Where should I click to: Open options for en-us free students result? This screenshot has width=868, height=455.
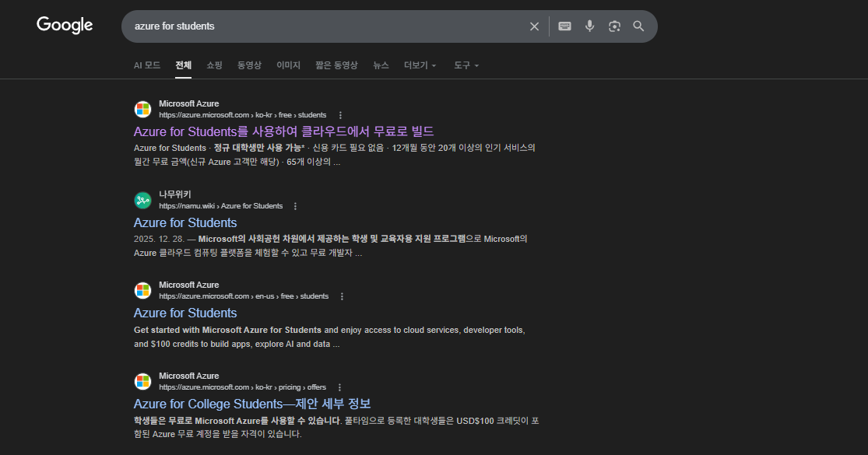342,297
